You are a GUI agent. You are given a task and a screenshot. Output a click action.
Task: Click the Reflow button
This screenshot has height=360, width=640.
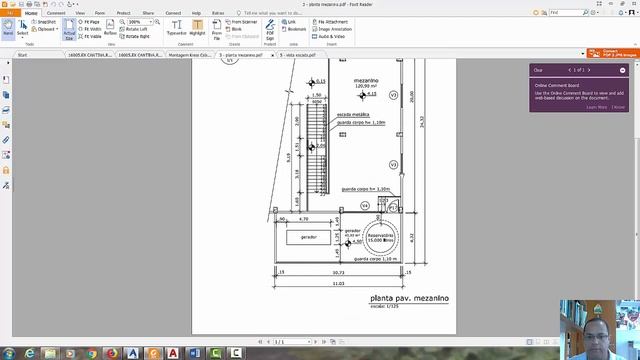pyautogui.click(x=110, y=28)
